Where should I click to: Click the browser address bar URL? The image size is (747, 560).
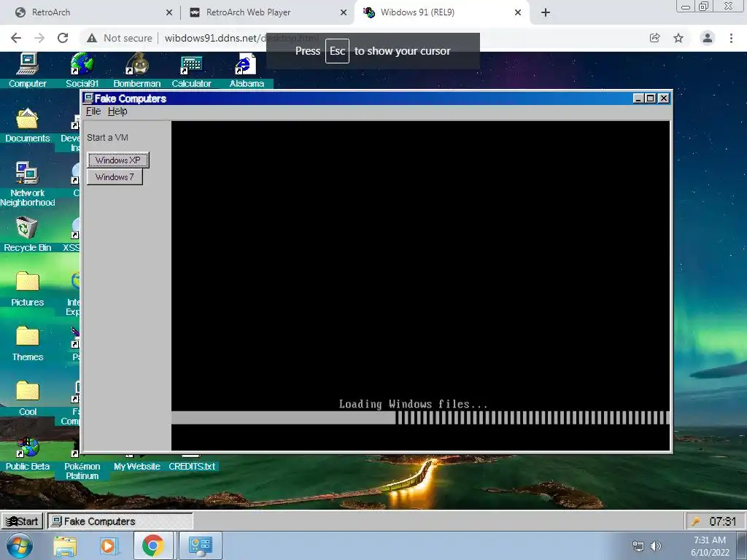point(241,38)
